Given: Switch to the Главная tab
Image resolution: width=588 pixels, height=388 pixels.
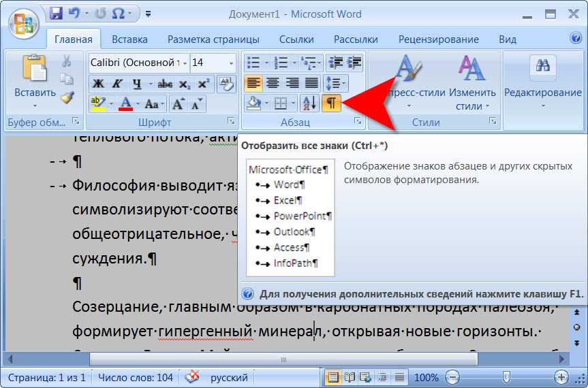Looking at the screenshot, I should (x=73, y=39).
